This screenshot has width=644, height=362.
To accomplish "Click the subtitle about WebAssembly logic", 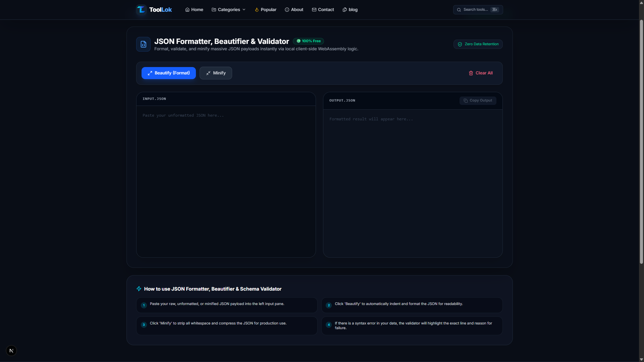I will click(256, 49).
